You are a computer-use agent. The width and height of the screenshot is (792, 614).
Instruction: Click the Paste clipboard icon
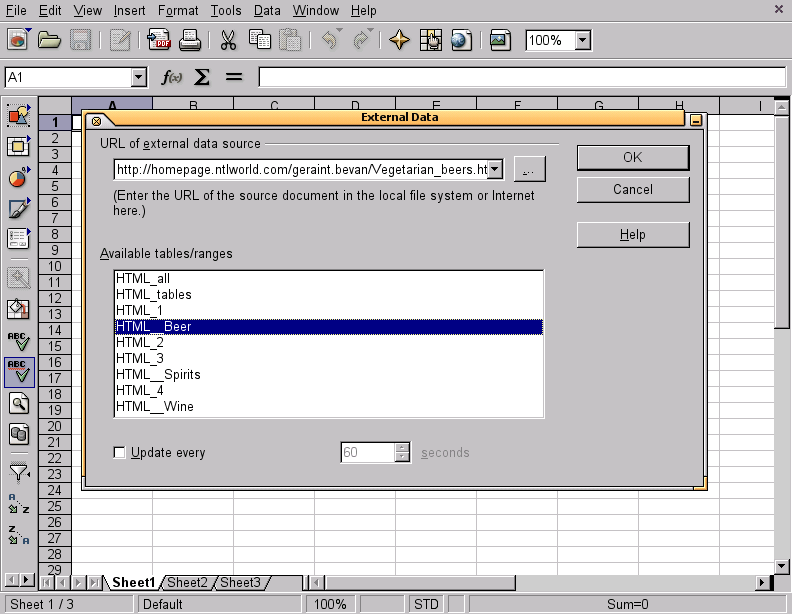pyautogui.click(x=290, y=40)
